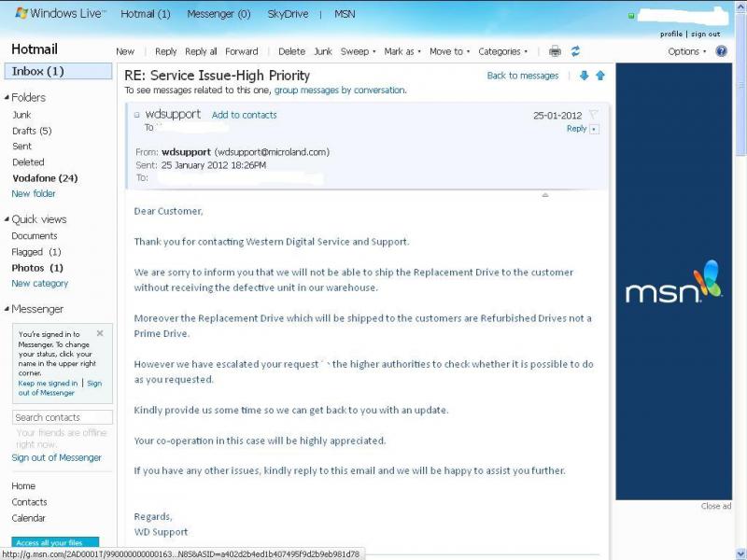Mark this message as Junk
This screenshot has width=747, height=560.
pos(322,51)
